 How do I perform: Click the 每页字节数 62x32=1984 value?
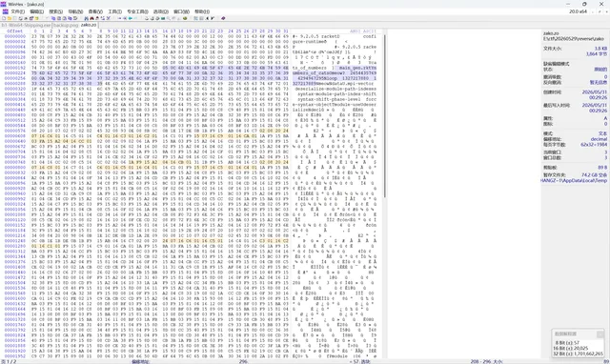click(593, 145)
